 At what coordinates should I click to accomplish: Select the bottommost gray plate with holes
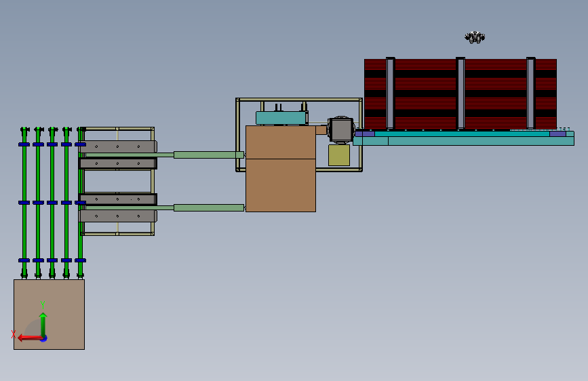point(118,216)
